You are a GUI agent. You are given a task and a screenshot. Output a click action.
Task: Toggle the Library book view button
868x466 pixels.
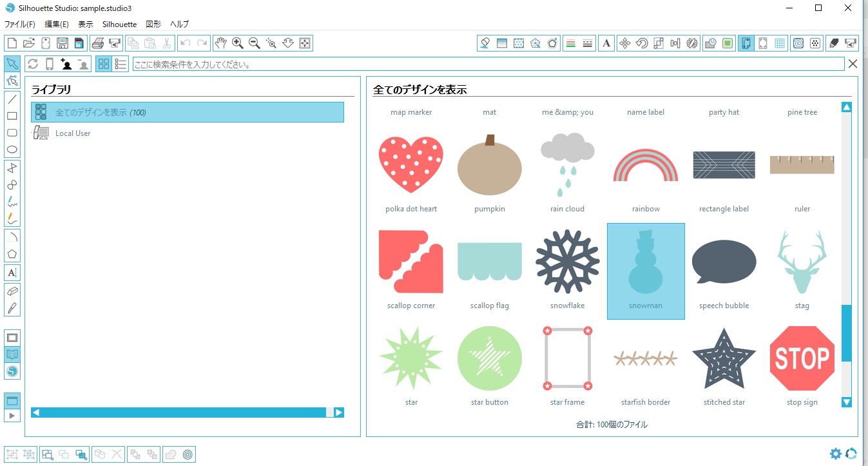pyautogui.click(x=12, y=354)
